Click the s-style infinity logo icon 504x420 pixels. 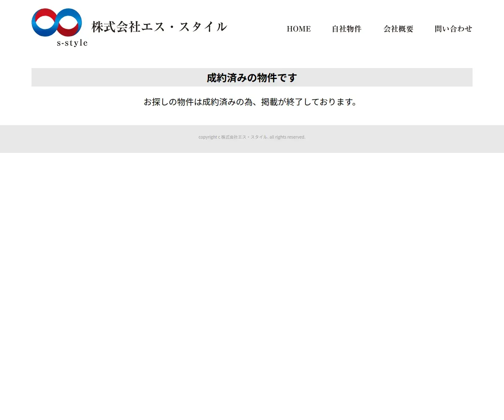coord(57,22)
